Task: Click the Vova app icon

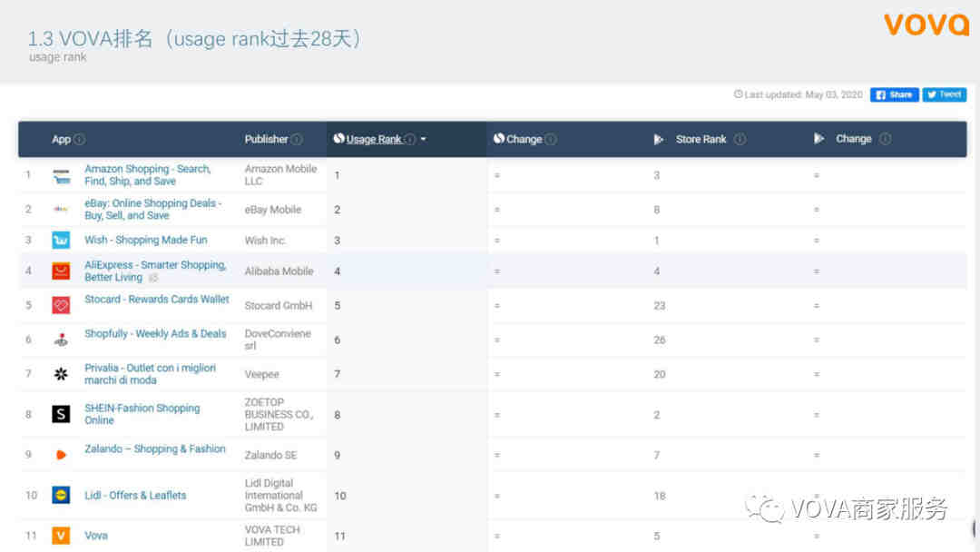Action: 62,535
